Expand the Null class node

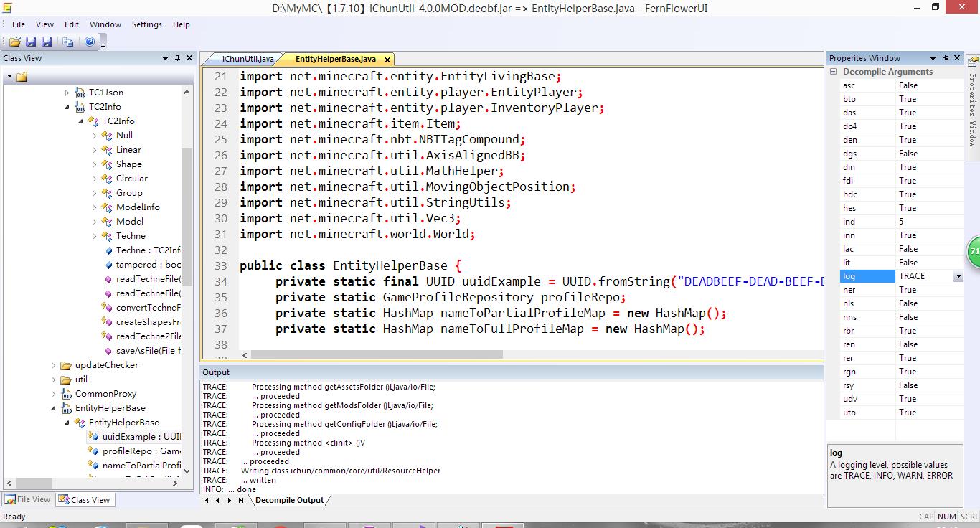95,136
